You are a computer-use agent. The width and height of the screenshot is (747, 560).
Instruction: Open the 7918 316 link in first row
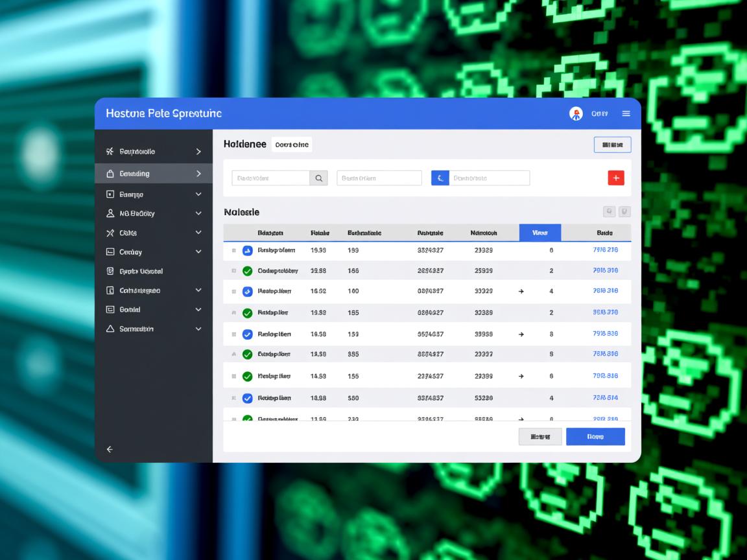[x=605, y=250]
